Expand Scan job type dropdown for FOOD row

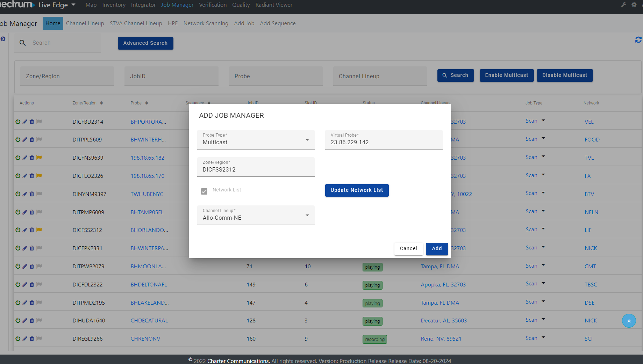pos(543,139)
